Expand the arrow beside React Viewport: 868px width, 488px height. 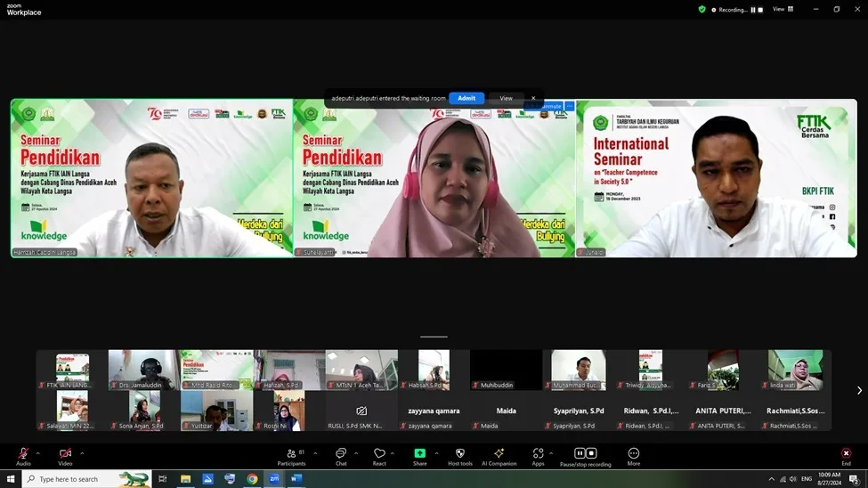393,453
